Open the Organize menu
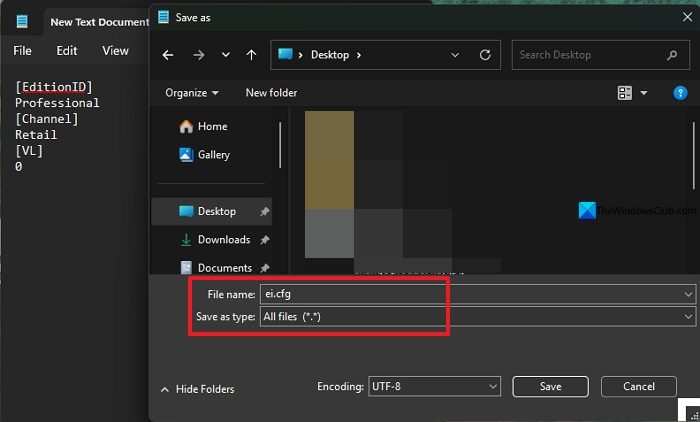The height and width of the screenshot is (422, 700). point(192,93)
